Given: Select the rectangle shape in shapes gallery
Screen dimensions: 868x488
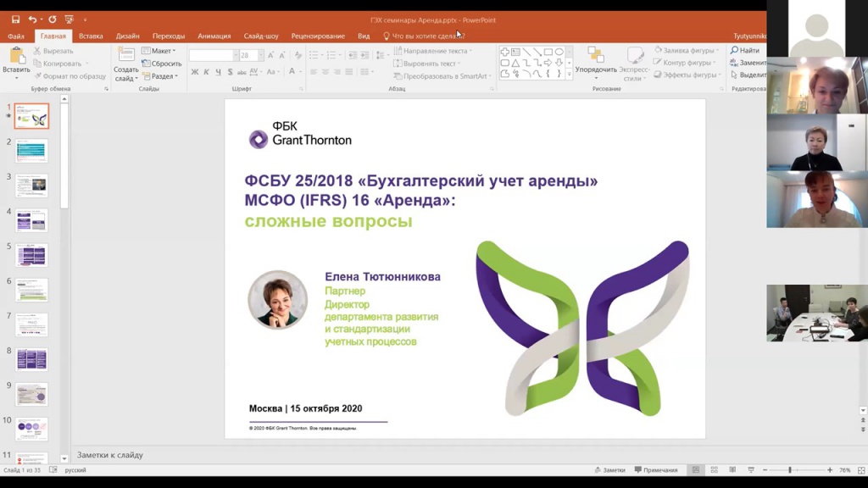Looking at the screenshot, I should (x=548, y=52).
